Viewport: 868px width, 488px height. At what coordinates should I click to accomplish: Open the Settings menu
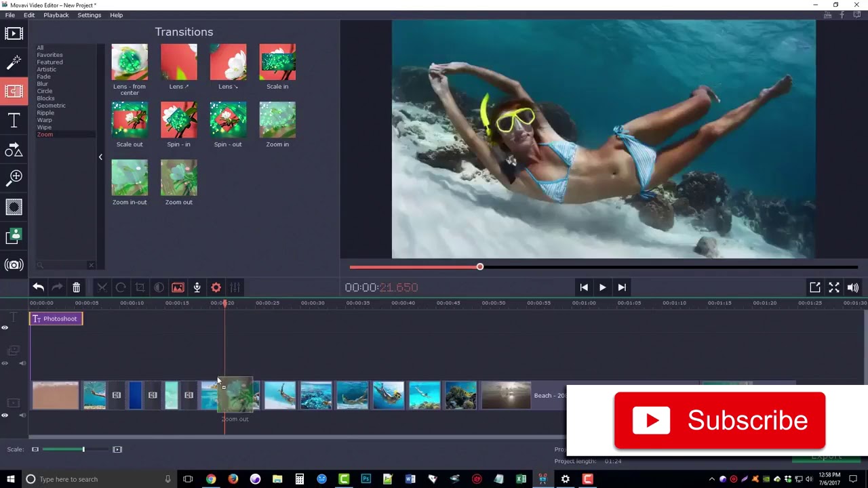[89, 15]
